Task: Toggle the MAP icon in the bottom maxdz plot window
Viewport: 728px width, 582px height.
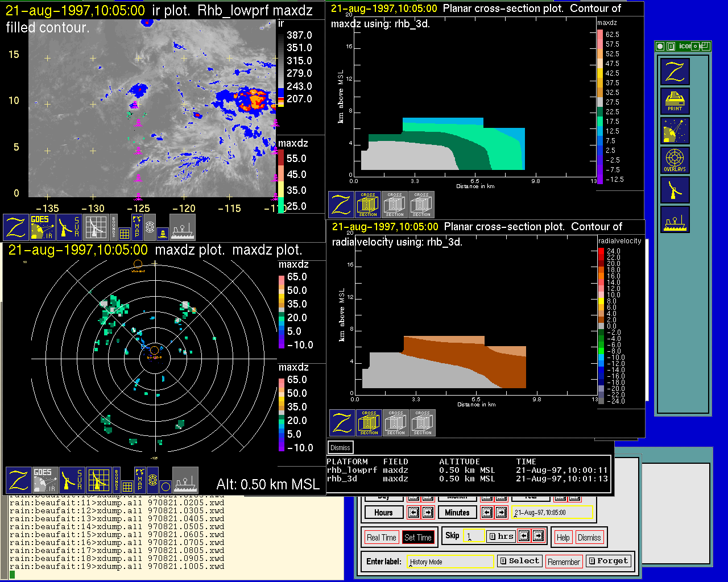Action: [139, 480]
